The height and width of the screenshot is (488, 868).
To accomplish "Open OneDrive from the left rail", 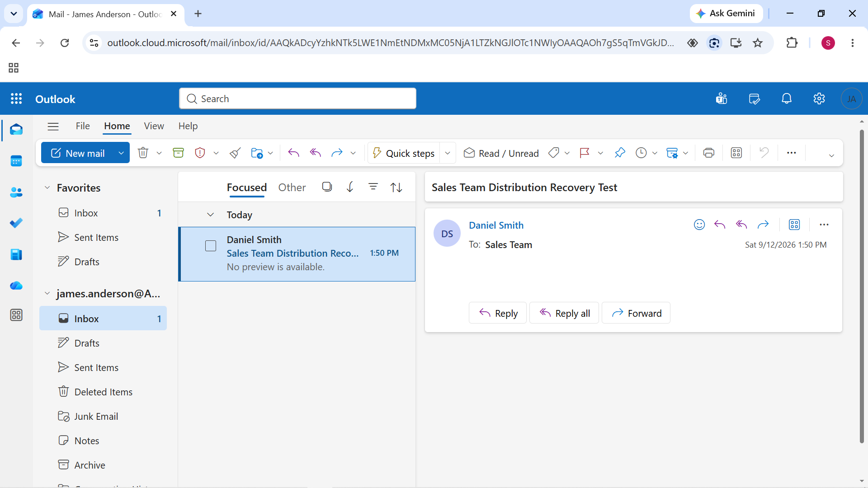I will point(16,286).
